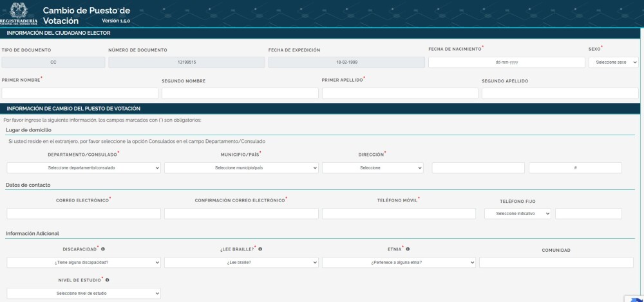This screenshot has width=644, height=302.
Task: Click the Fecha de Expedición field 18-02-1999
Action: [x=346, y=62]
